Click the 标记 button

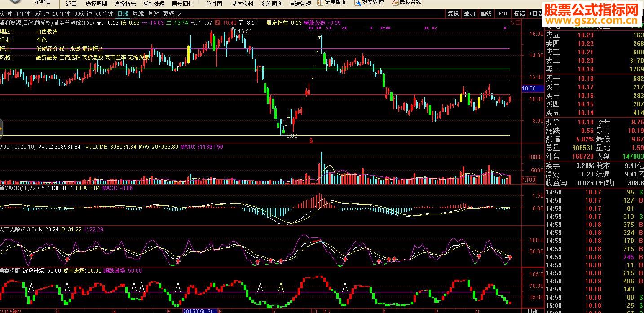coord(519,13)
